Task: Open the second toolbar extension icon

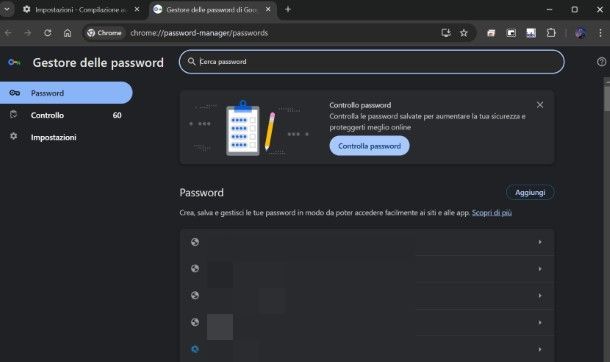Action: click(511, 33)
